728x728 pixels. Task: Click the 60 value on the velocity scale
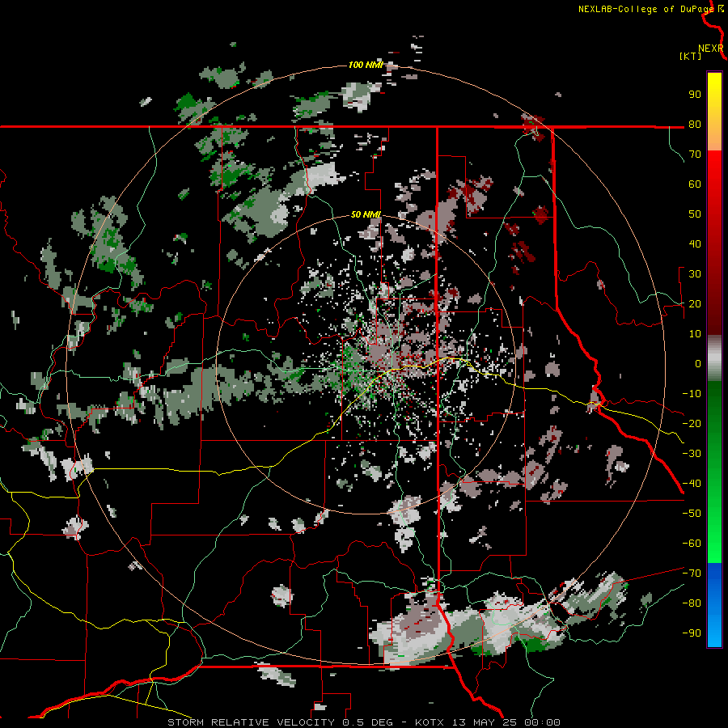click(695, 184)
